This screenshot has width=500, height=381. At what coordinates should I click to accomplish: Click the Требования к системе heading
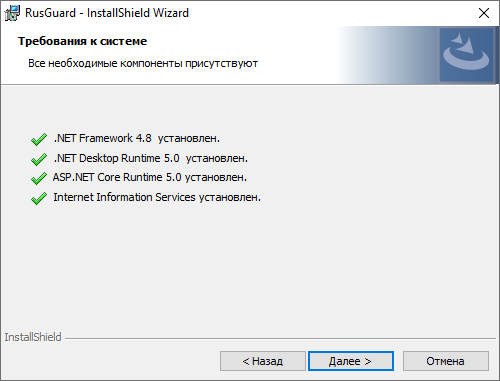pos(82,41)
